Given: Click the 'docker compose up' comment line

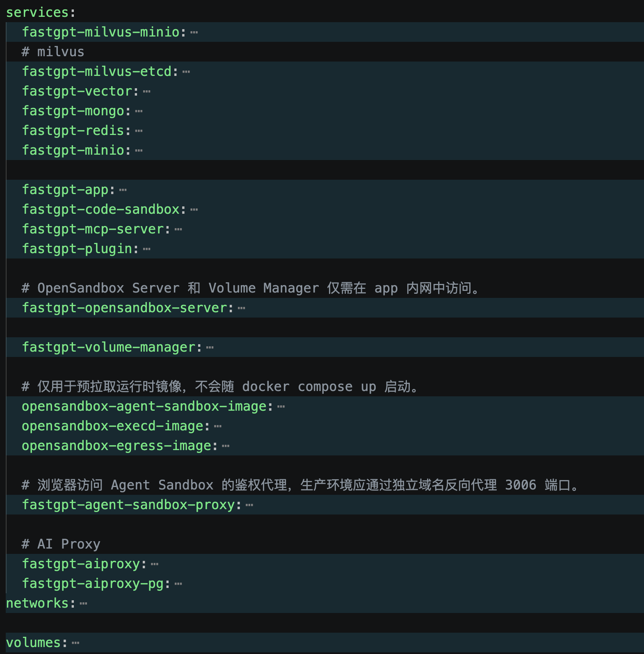Looking at the screenshot, I should point(220,387).
